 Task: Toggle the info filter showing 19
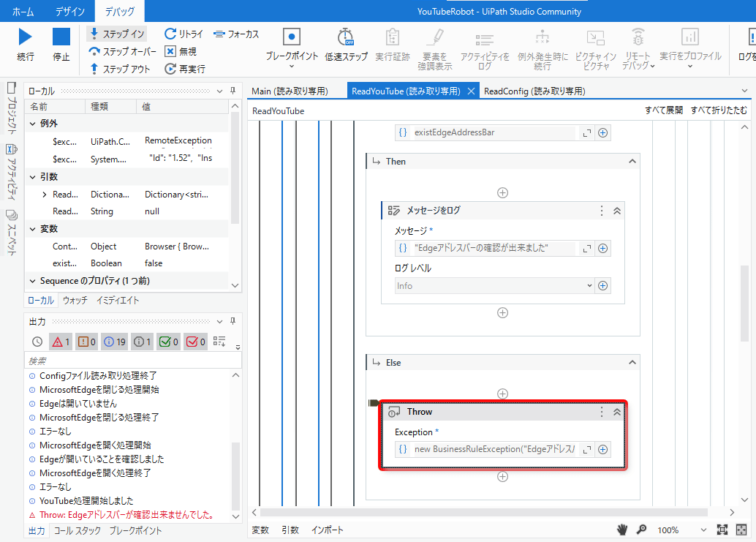tap(115, 342)
